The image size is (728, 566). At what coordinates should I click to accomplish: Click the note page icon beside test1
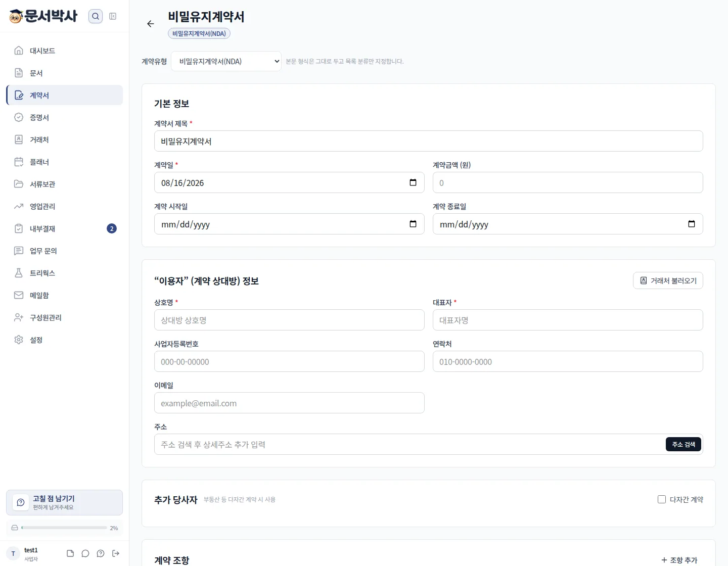click(x=70, y=553)
